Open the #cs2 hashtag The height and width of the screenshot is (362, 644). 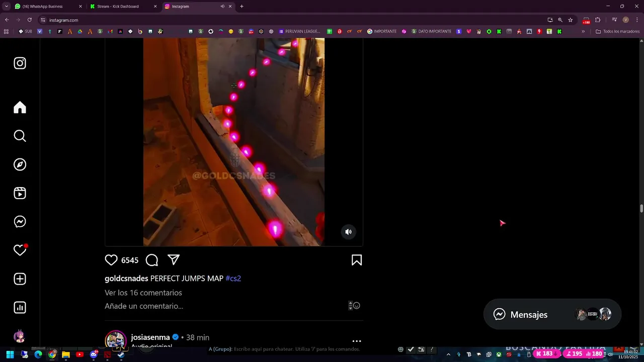click(x=233, y=279)
